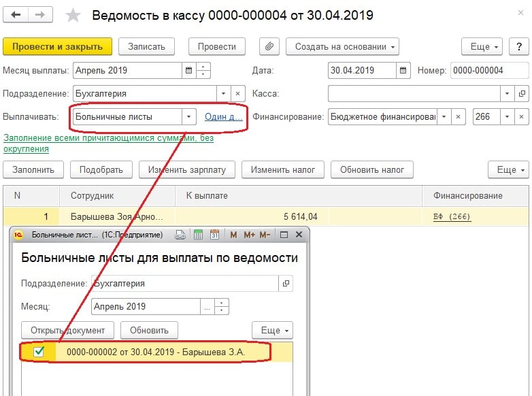
Task: Clear the Подразделение field with X button
Action: [237, 93]
